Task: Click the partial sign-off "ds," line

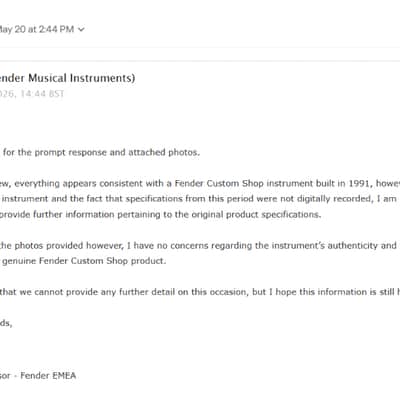Action: [x=6, y=323]
